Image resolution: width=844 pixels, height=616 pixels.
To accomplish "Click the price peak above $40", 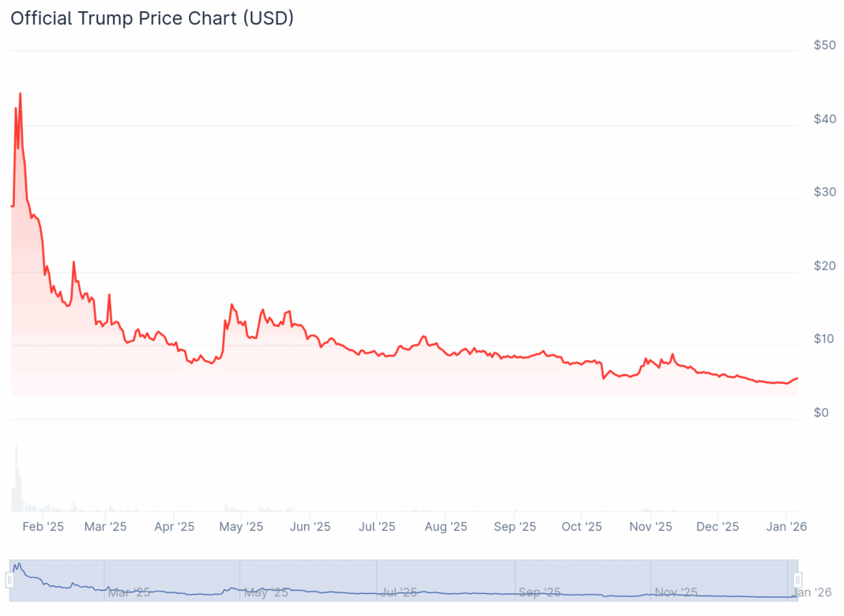I will [x=20, y=94].
